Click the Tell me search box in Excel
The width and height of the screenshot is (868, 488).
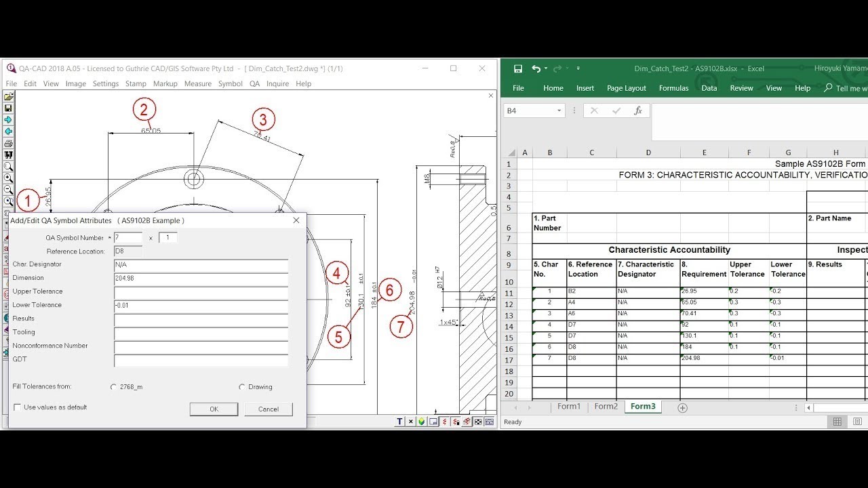click(x=845, y=88)
